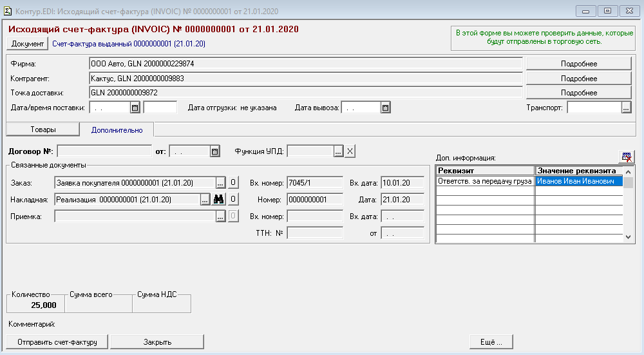Open calendar for delivery date/time field
This screenshot has height=355, width=644.
(x=135, y=108)
